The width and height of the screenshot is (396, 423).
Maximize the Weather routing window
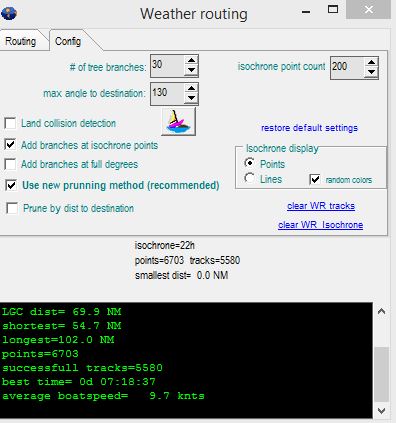point(333,9)
